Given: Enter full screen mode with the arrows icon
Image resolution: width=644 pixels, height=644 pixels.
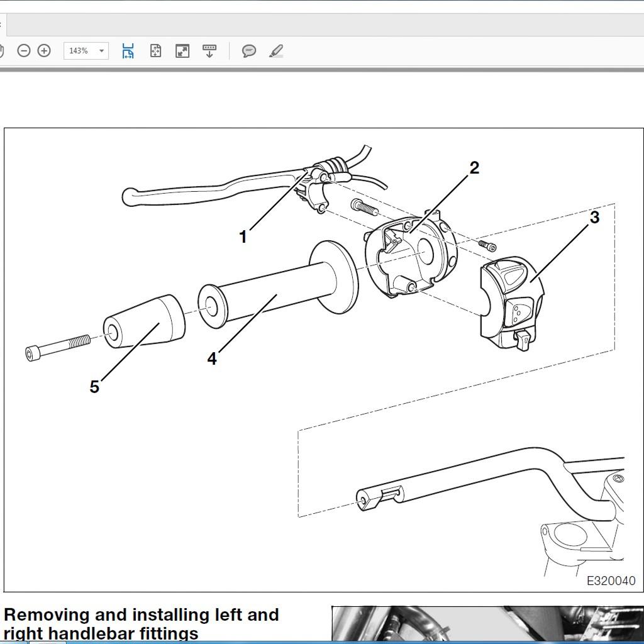Looking at the screenshot, I should [182, 51].
